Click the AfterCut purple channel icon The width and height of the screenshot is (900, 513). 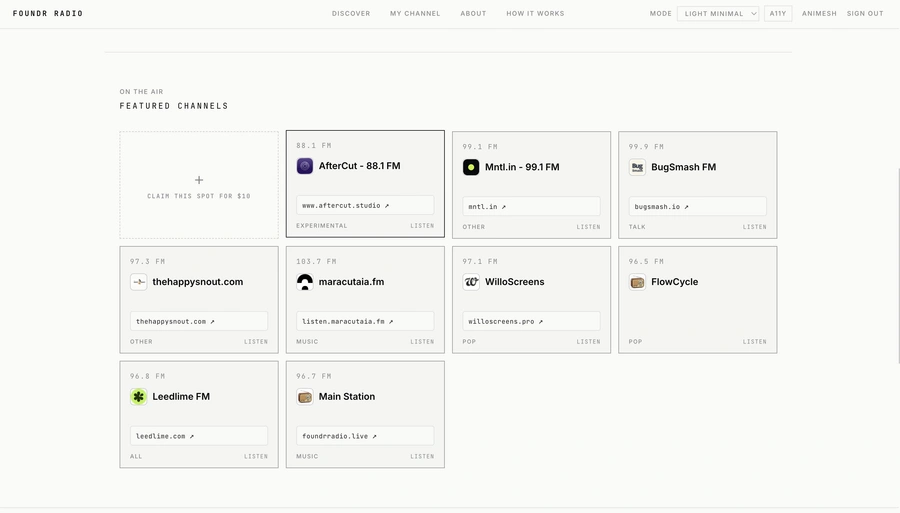coord(305,166)
